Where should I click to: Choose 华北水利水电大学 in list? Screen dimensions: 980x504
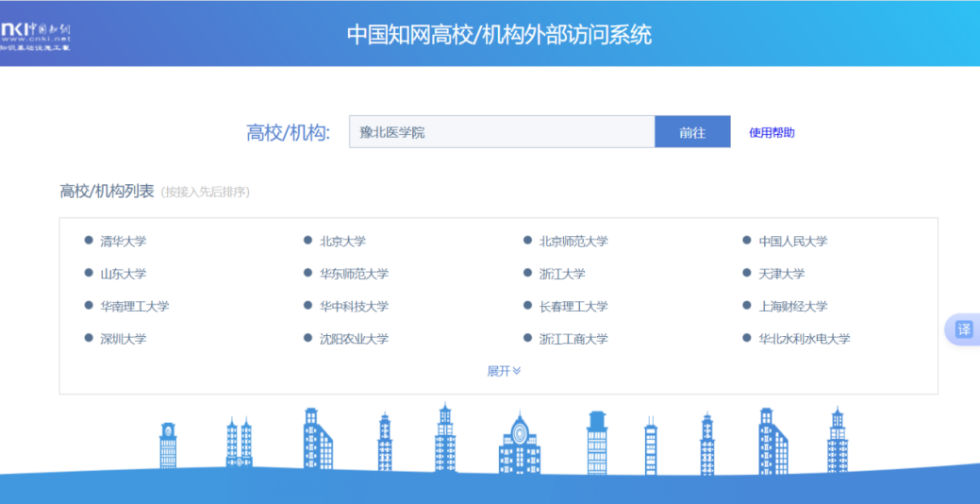pos(804,339)
